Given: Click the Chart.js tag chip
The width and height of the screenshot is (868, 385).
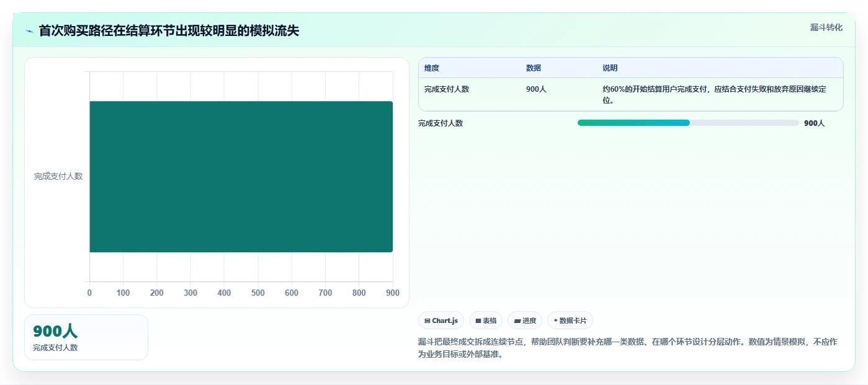Looking at the screenshot, I should [441, 321].
